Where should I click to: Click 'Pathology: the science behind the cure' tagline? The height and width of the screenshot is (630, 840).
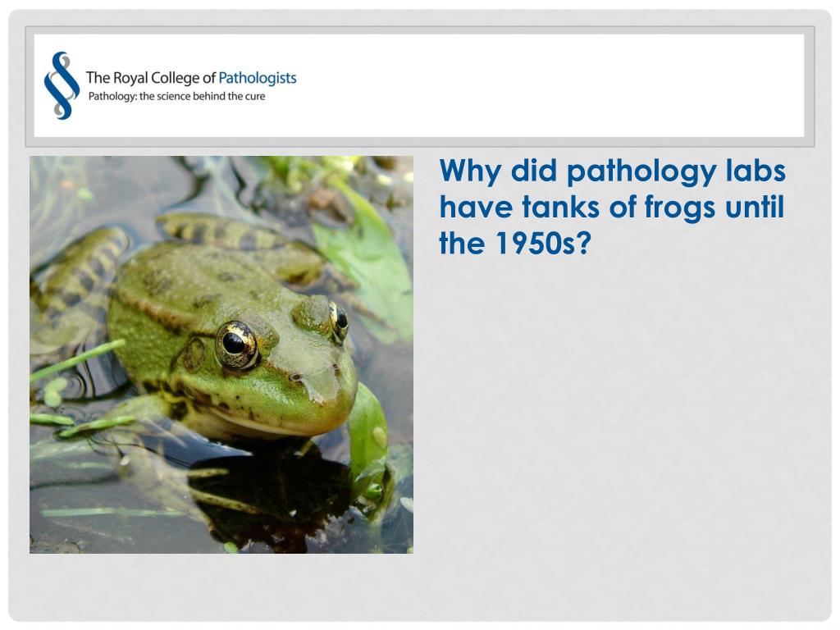click(176, 97)
